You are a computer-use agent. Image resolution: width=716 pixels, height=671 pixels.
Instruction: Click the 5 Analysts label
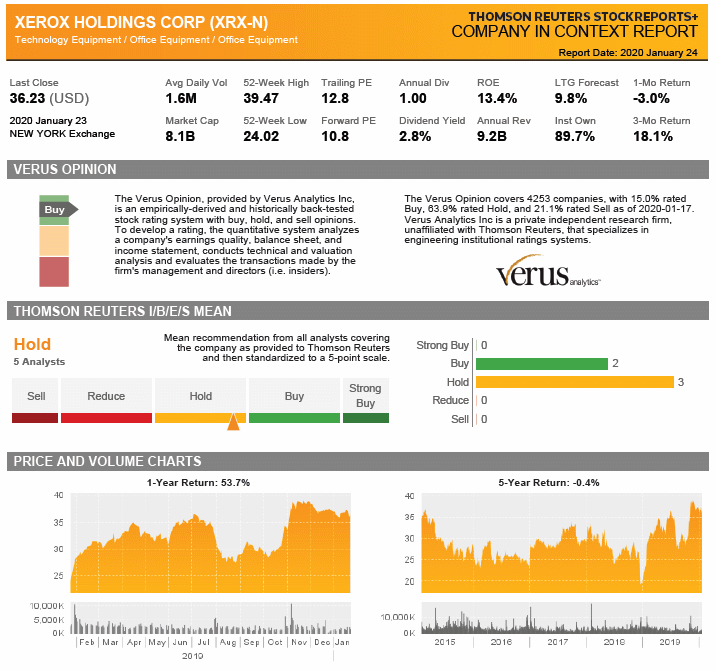(39, 361)
